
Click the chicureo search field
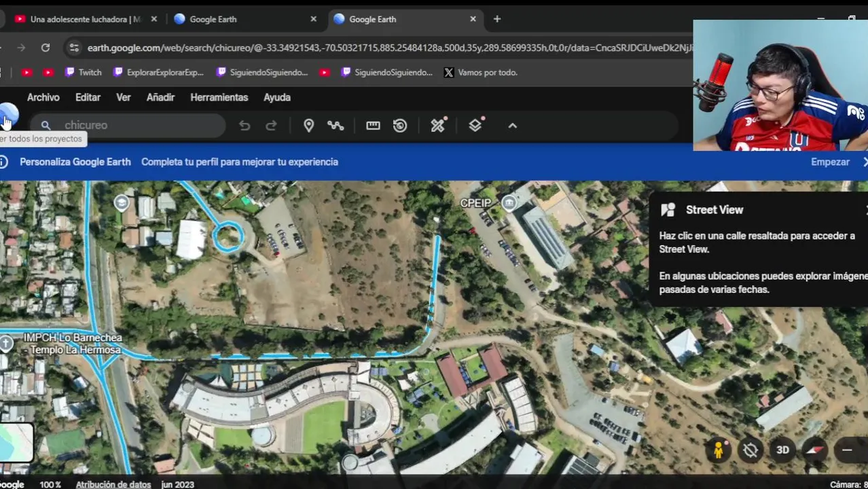tap(128, 125)
